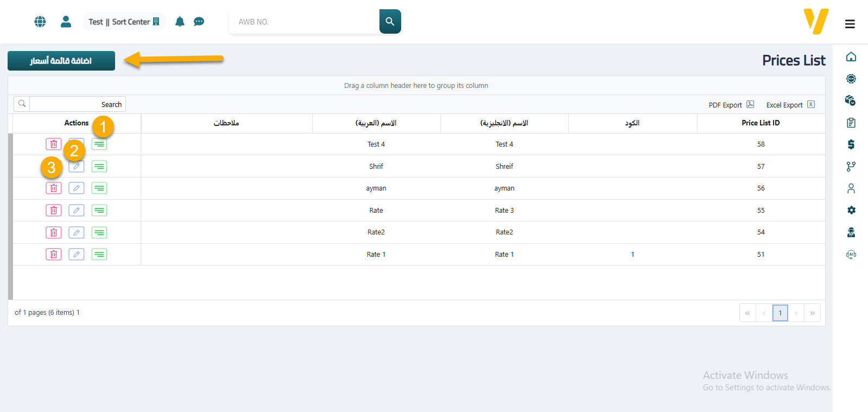Edit the Rate 1 price list
868x412 pixels.
tap(77, 254)
